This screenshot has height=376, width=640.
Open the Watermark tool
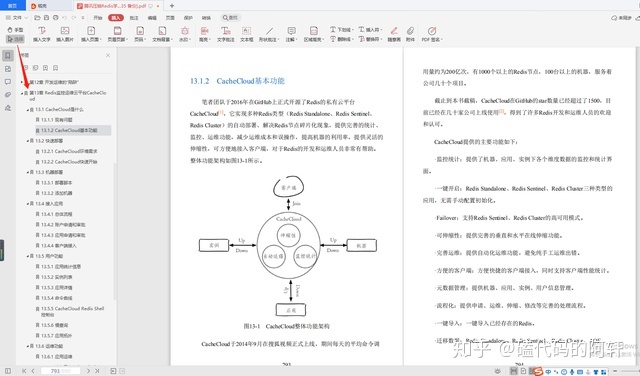tap(184, 34)
